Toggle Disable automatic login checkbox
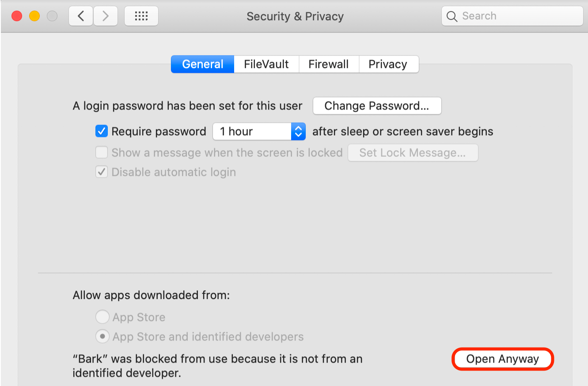588x386 pixels. 102,172
